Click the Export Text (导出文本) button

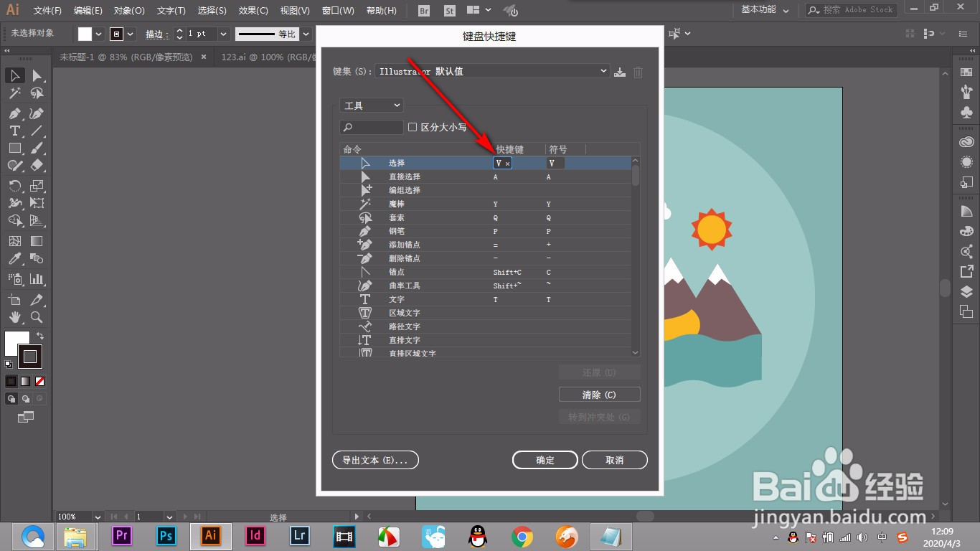pos(375,460)
